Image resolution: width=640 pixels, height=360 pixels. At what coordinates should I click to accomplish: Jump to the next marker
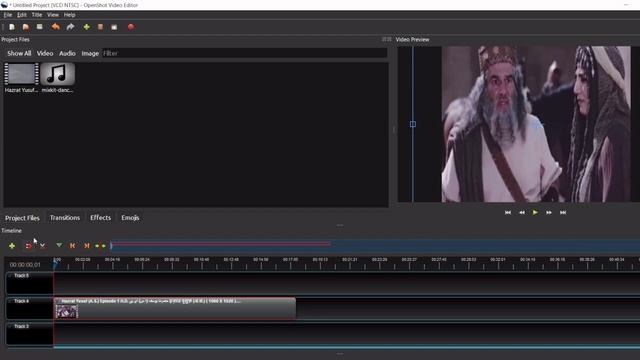pos(87,246)
